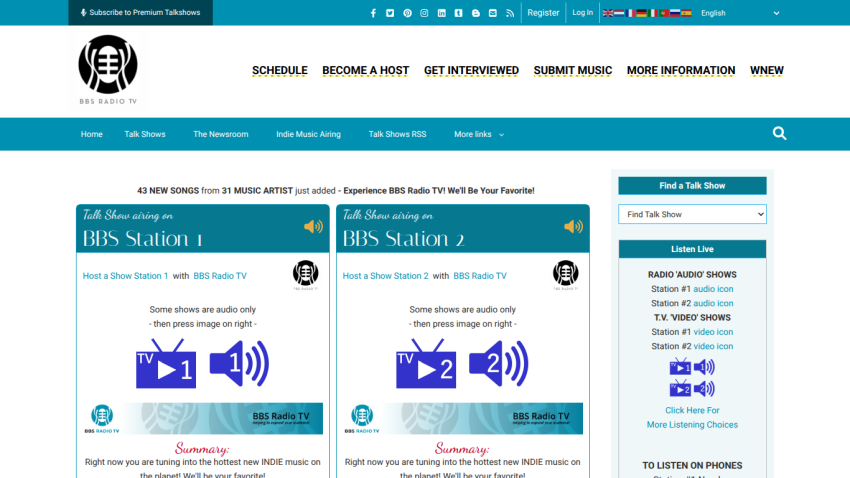850x478 pixels.
Task: Select the Spanish flag language icon
Action: pyautogui.click(x=686, y=13)
